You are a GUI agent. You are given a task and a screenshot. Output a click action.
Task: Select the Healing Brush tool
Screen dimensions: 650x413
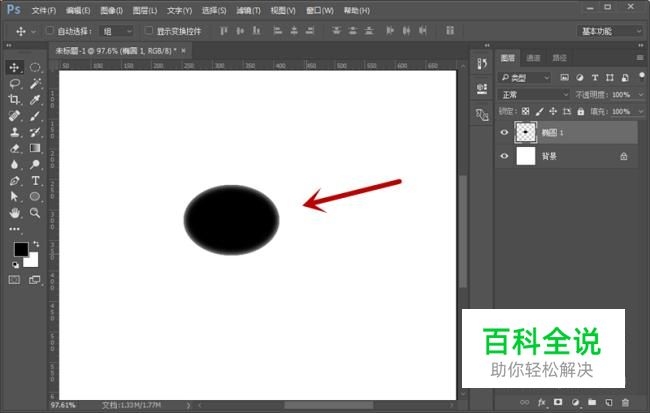pyautogui.click(x=15, y=116)
